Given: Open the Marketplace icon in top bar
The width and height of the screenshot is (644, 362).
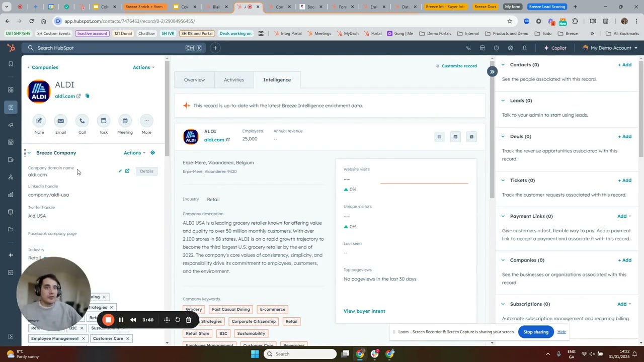Looking at the screenshot, I should tap(482, 48).
